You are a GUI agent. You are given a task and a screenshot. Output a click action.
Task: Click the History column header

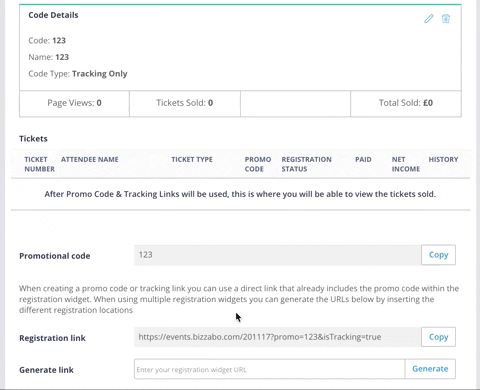(443, 159)
